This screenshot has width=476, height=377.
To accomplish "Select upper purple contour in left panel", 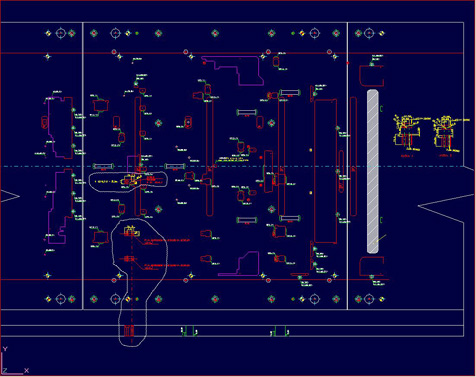I will coord(60,127).
